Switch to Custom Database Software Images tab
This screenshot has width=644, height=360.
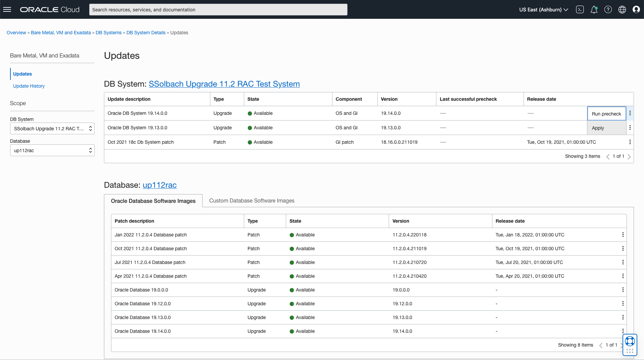tap(252, 200)
